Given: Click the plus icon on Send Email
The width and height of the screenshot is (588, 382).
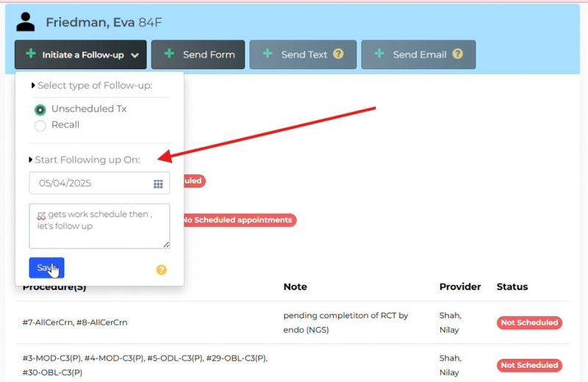Looking at the screenshot, I should point(379,54).
